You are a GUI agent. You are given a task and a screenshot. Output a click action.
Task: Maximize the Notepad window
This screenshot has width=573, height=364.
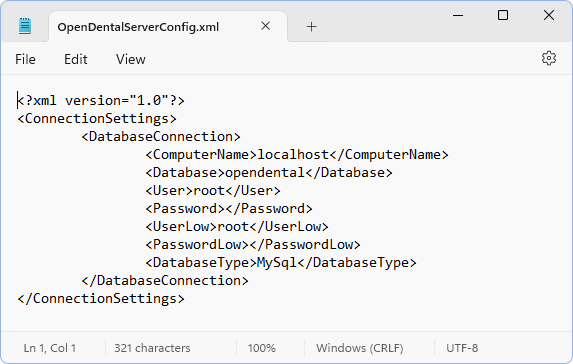(503, 15)
